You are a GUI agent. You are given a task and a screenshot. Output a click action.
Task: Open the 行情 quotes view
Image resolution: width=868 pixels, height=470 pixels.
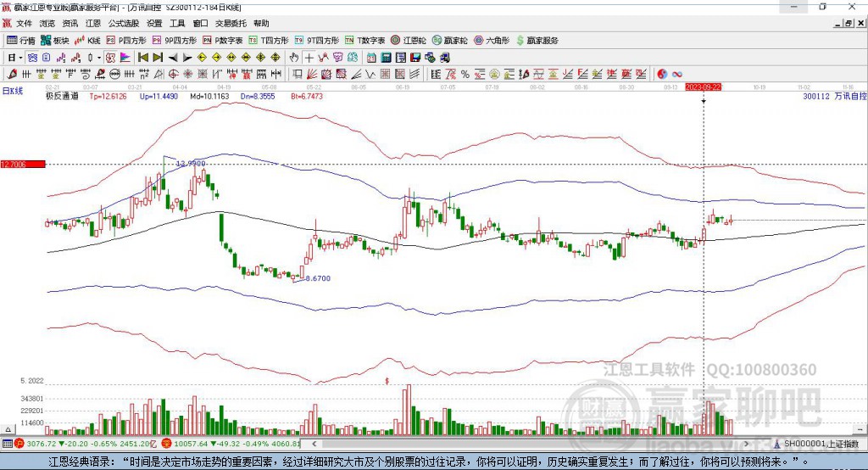[x=21, y=41]
